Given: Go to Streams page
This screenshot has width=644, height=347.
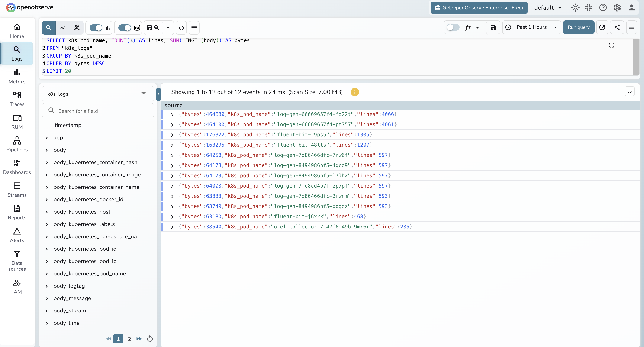Looking at the screenshot, I should click(x=17, y=190).
